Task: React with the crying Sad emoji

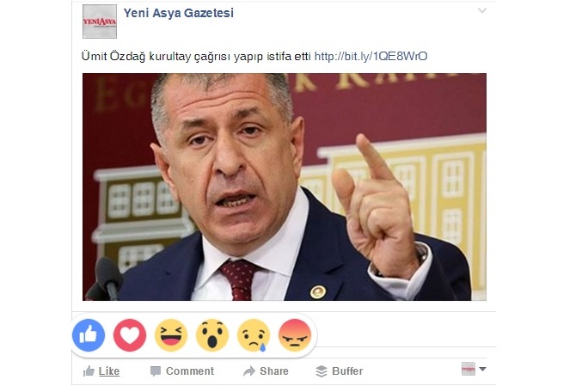Action: coord(254,335)
